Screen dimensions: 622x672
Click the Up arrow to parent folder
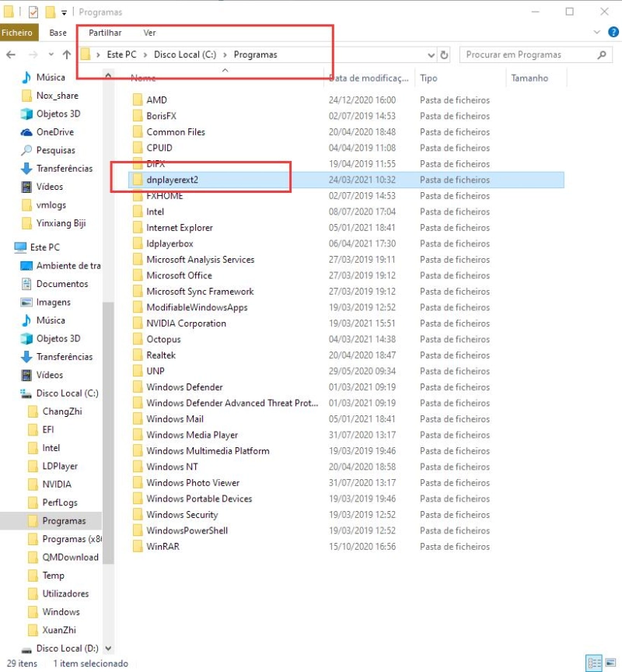[67, 55]
